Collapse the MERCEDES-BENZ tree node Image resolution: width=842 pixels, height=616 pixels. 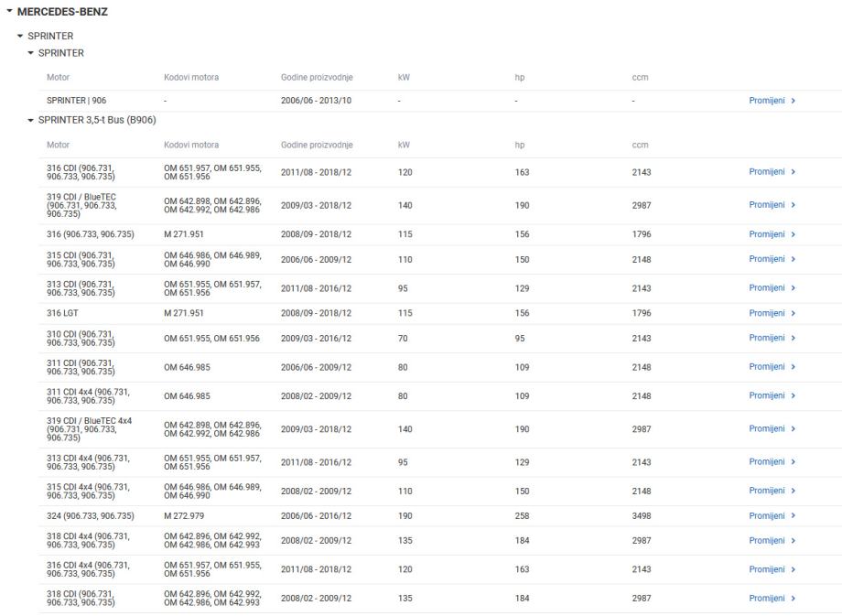9,11
